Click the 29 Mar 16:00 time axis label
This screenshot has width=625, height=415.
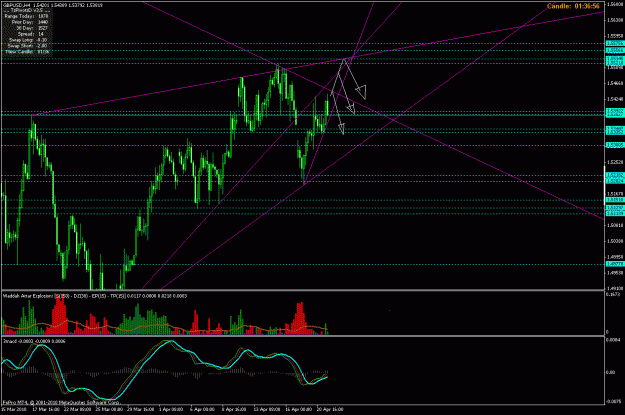click(140, 409)
